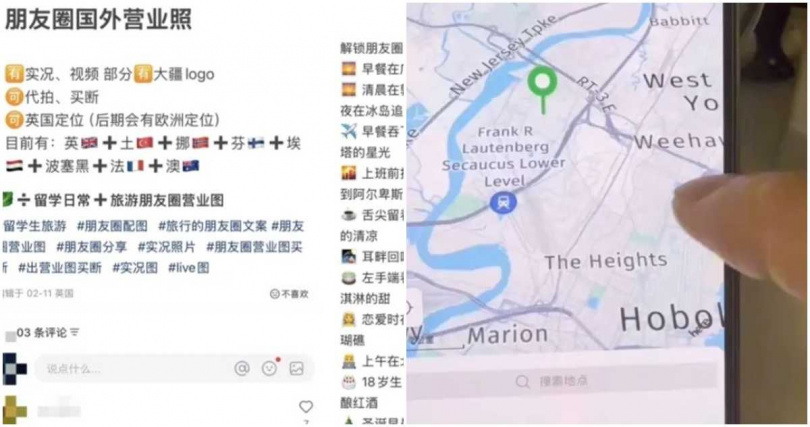This screenshot has height=427, width=810.
Task: Click the green map location pin
Action: click(x=542, y=89)
